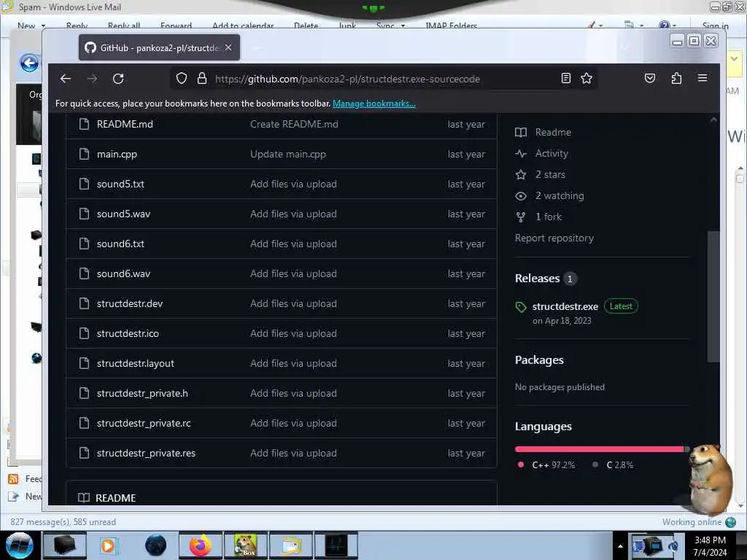747x560 pixels.
Task: Open the Readme sidebar link
Action: click(553, 133)
